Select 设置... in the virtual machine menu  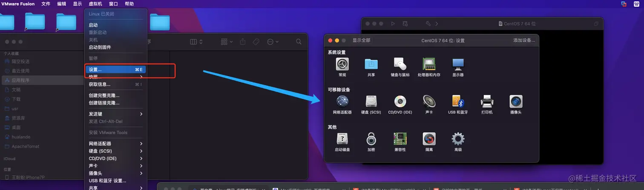pos(116,69)
